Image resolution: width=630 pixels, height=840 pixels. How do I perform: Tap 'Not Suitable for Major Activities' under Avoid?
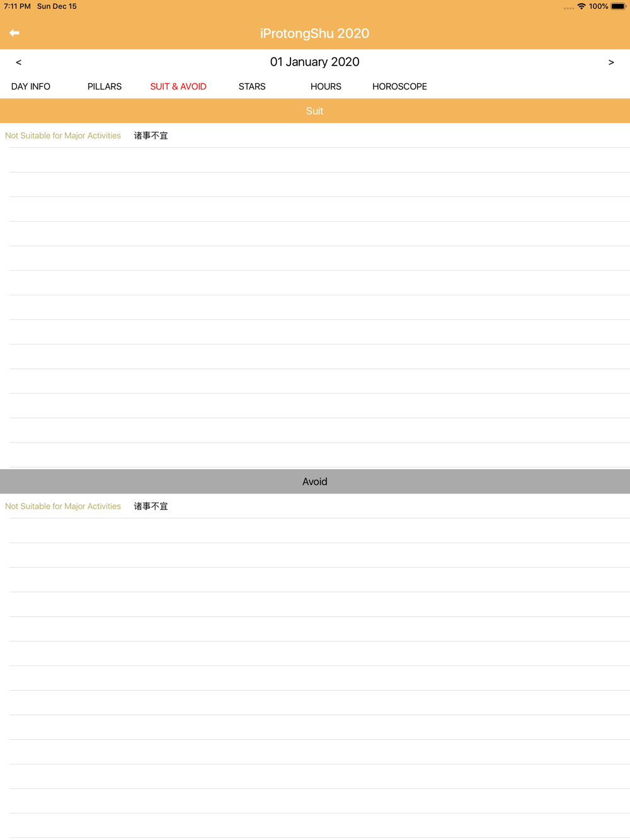(63, 506)
